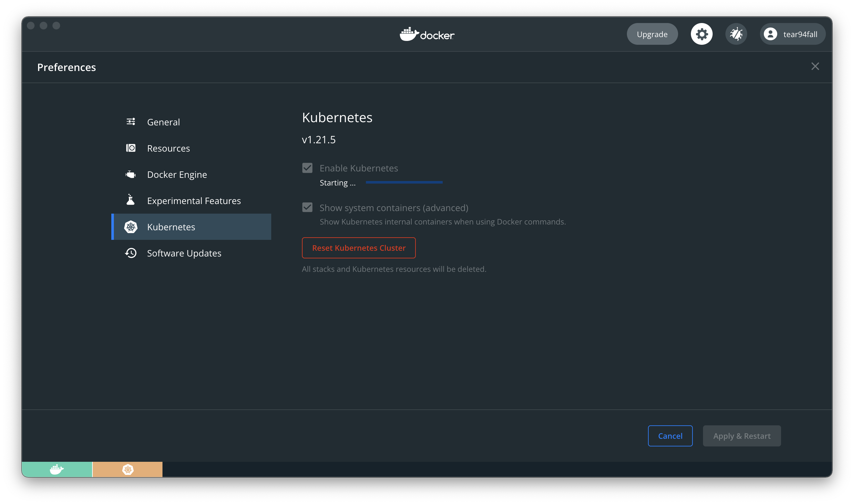Switch to the Resources section
854x504 pixels.
[168, 148]
